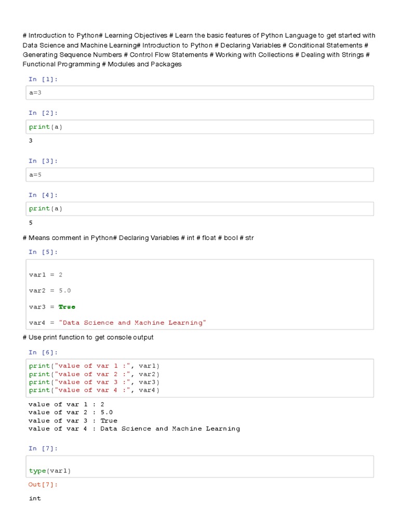Viewport: 399px width, 532px height.
Task: Click the code cell containing a=3
Action: pos(200,93)
